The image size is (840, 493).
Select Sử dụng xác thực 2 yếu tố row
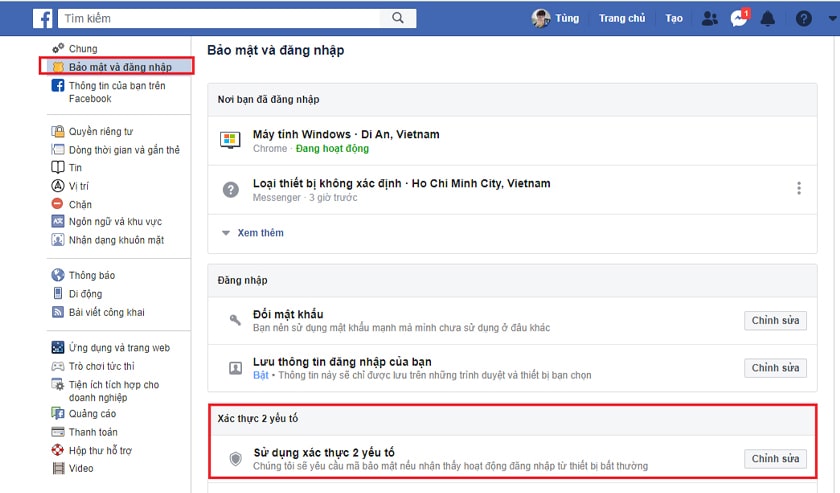click(512, 458)
